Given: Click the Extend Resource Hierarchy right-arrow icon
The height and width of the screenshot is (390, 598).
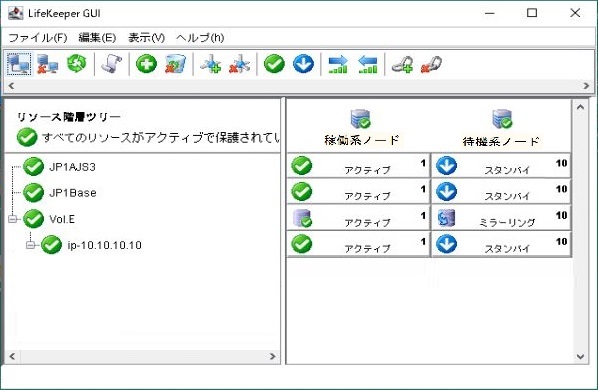Looking at the screenshot, I should pos(338,64).
